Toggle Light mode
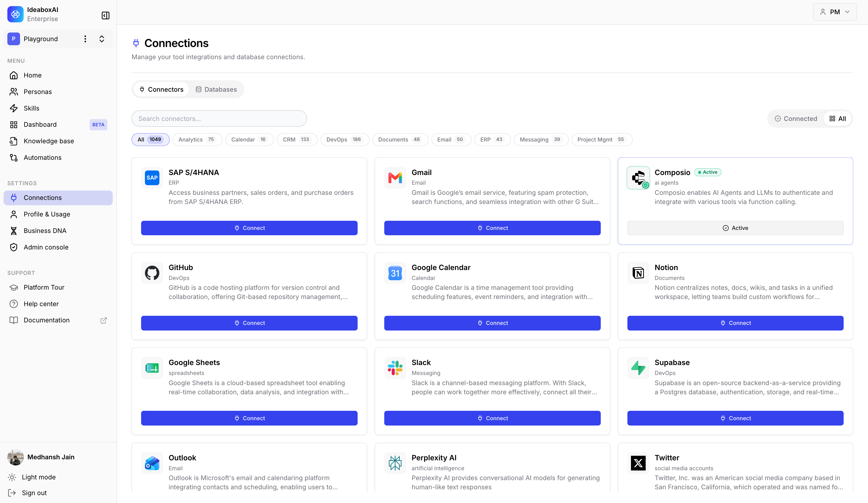This screenshot has height=503, width=868. (x=32, y=477)
